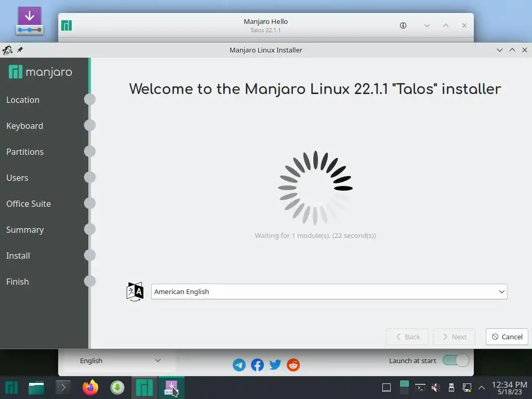Screen dimensions: 532x399
Task: Click the language translation icon
Action: pyautogui.click(x=135, y=291)
